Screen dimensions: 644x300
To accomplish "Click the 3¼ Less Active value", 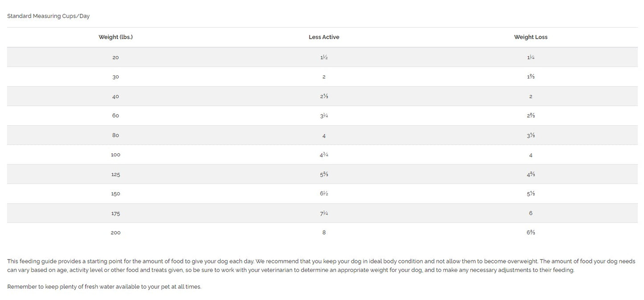I will pos(324,115).
